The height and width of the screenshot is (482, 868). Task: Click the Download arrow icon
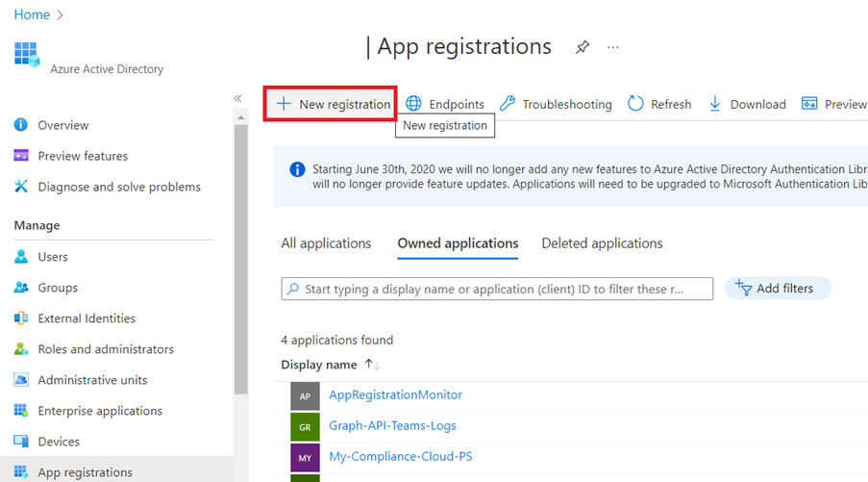(x=714, y=104)
